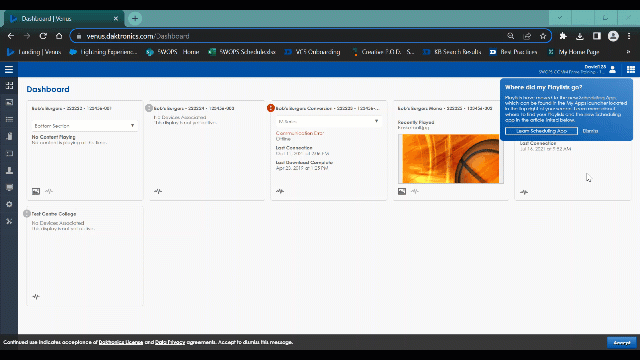Open browser extensions puzzle icon
This screenshot has width=640, height=360.
(x=563, y=36)
